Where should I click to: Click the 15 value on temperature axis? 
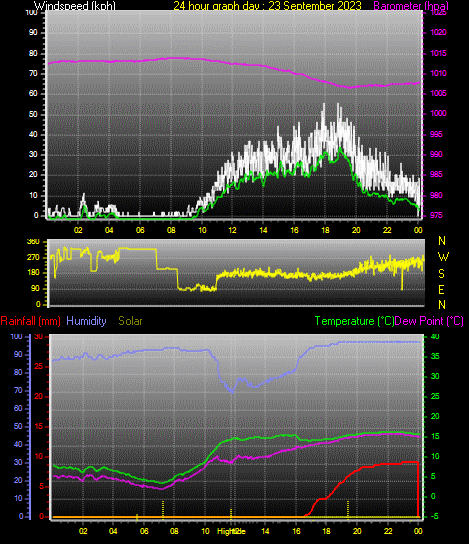coord(435,436)
